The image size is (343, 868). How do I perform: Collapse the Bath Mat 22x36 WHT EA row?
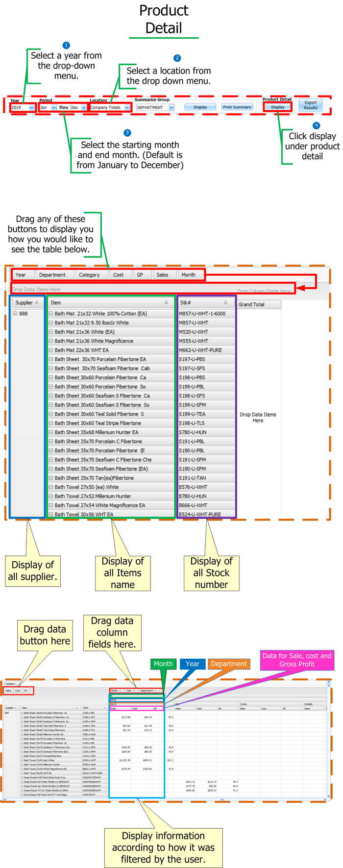pos(50,350)
